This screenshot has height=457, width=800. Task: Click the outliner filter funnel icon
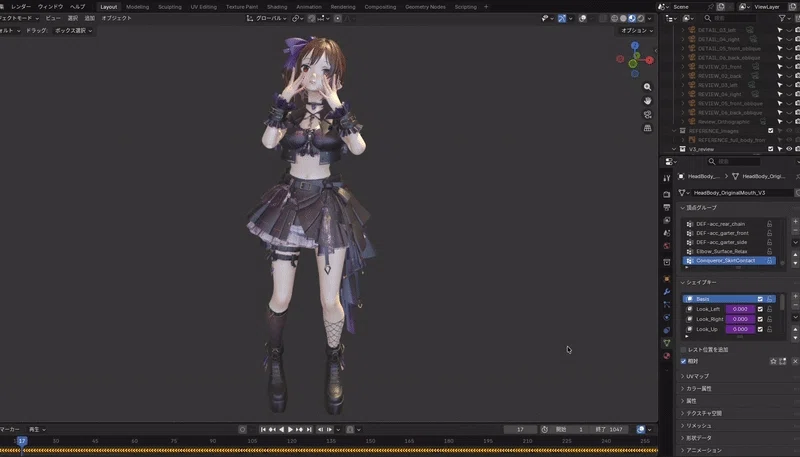click(x=782, y=18)
